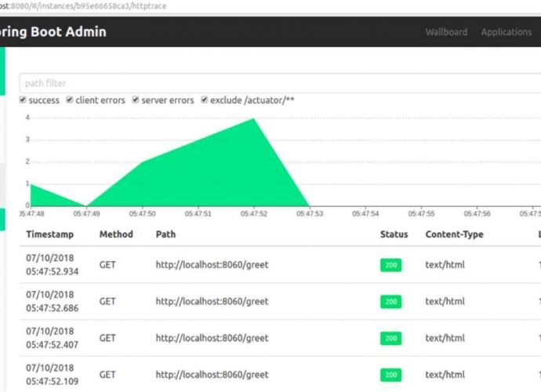Click the 200 badge in the 05:47:52.109 row
The height and width of the screenshot is (392, 541).
click(390, 375)
